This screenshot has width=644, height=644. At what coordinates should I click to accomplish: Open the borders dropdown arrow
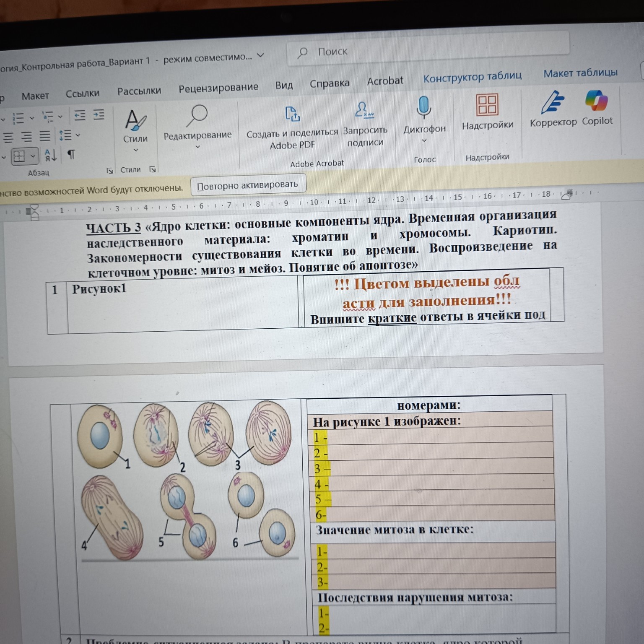pos(33,156)
